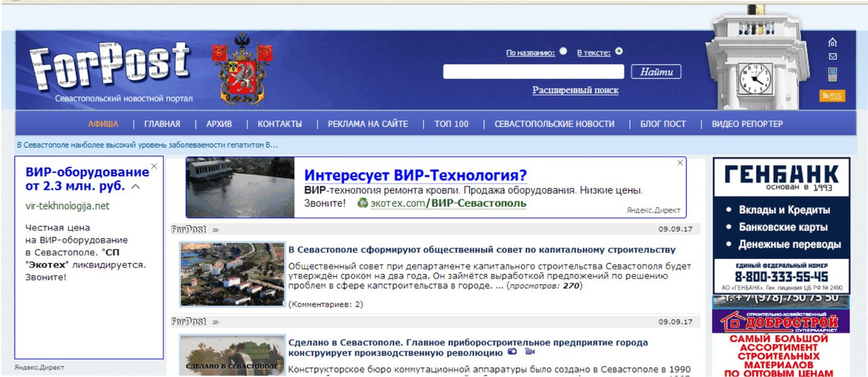This screenshot has width=868, height=377.
Task: Click the search text input field
Action: click(534, 72)
